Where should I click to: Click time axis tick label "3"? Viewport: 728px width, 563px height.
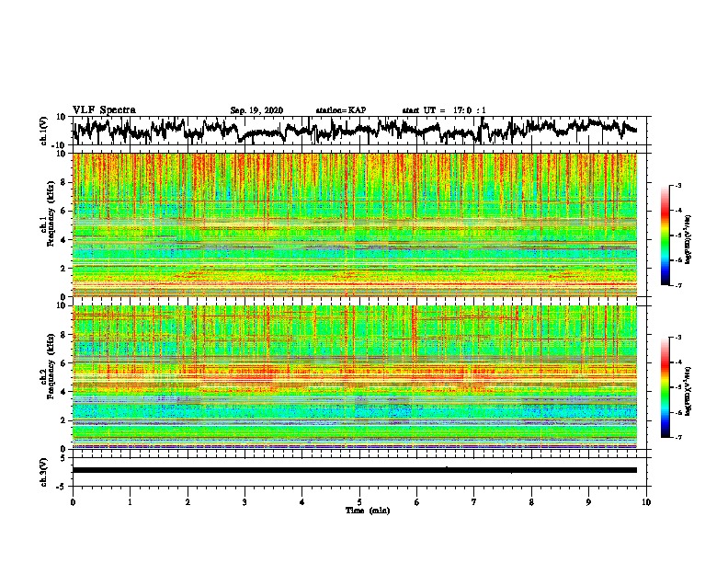pyautogui.click(x=245, y=502)
